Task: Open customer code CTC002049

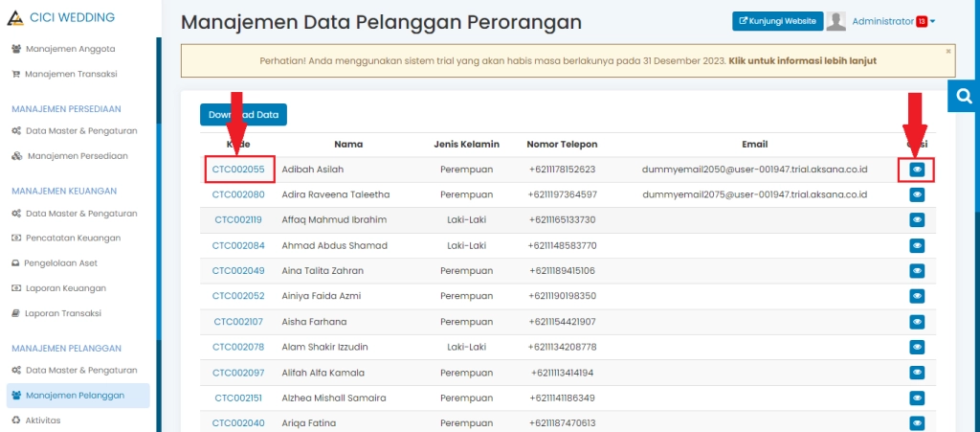Action: tap(238, 271)
